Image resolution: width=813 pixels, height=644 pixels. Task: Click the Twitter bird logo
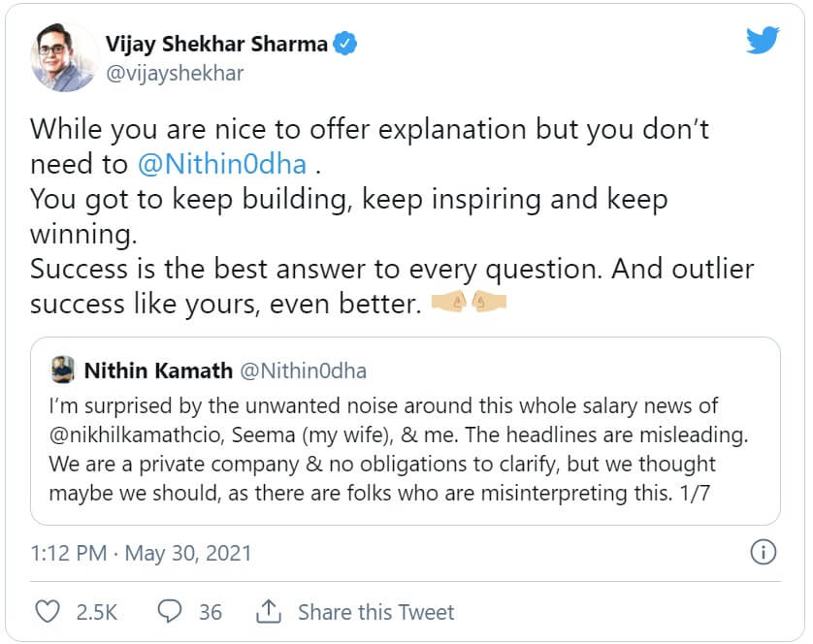764,41
